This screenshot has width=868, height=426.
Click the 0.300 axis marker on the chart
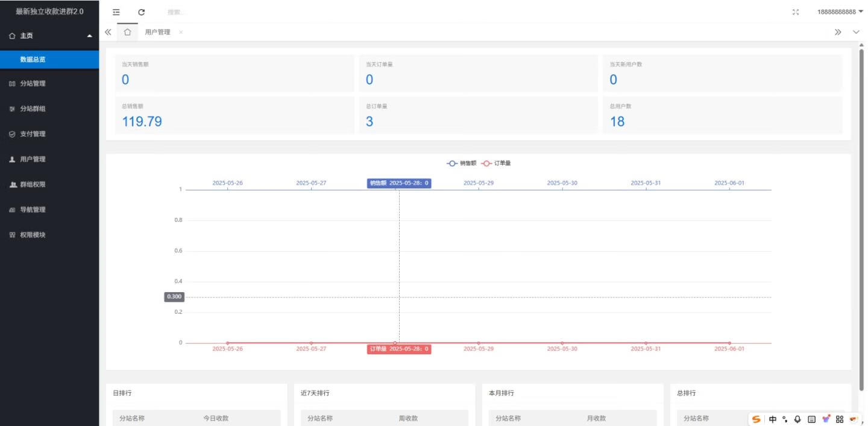(175, 296)
